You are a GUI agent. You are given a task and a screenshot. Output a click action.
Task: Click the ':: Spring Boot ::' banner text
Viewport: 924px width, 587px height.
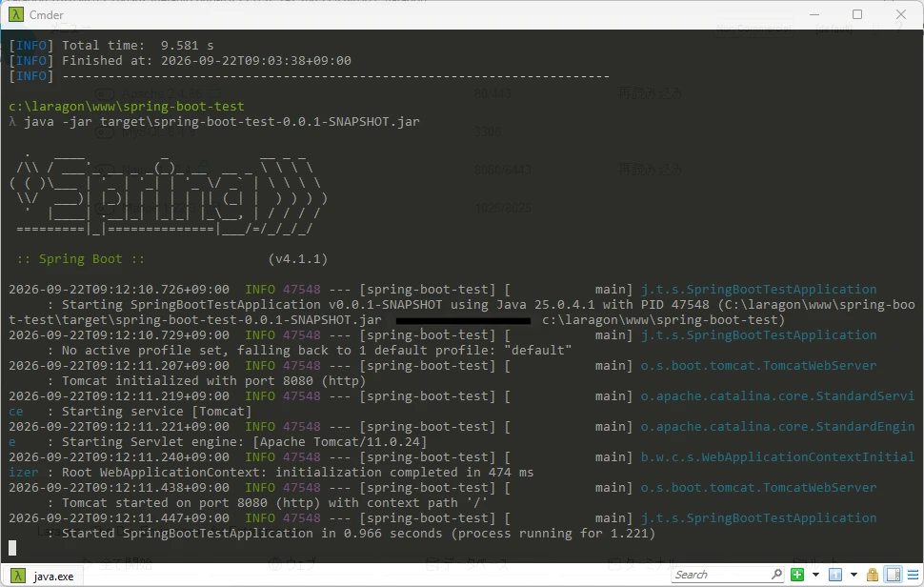click(x=80, y=259)
